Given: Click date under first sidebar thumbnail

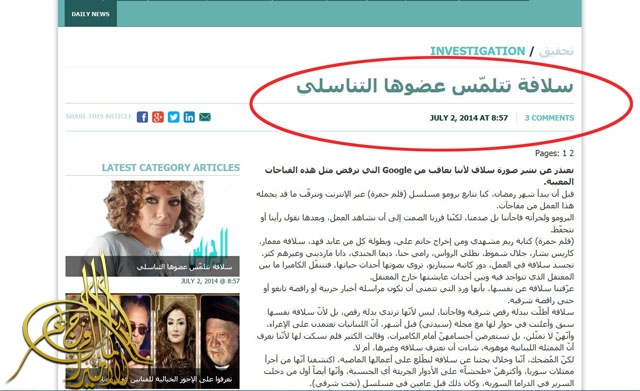Looking at the screenshot, I should coord(210,281).
